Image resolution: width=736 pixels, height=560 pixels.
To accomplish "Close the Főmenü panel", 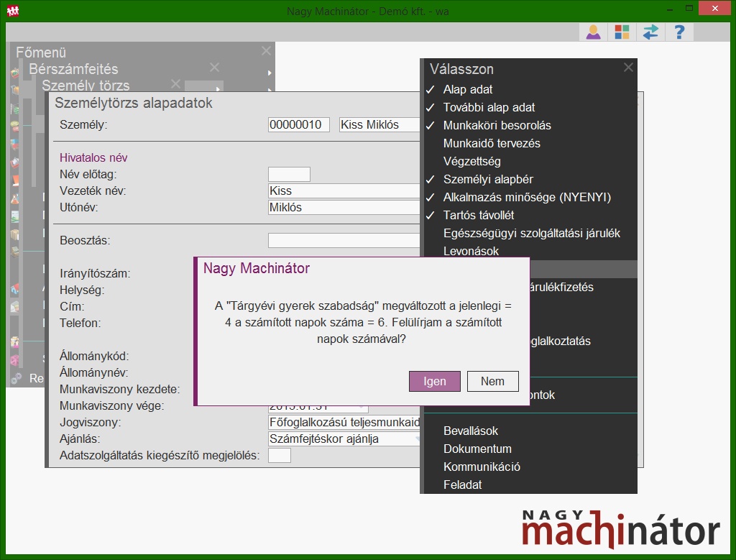I will click(266, 51).
